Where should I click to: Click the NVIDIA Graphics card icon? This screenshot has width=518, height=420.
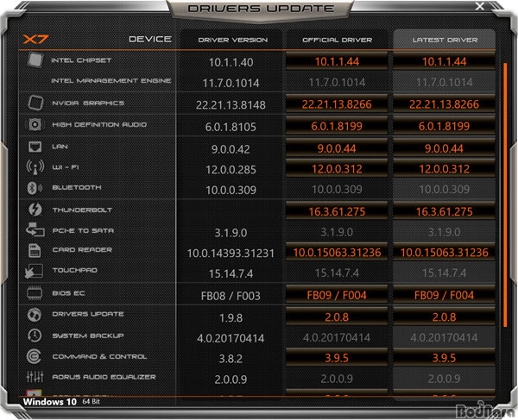(x=35, y=103)
